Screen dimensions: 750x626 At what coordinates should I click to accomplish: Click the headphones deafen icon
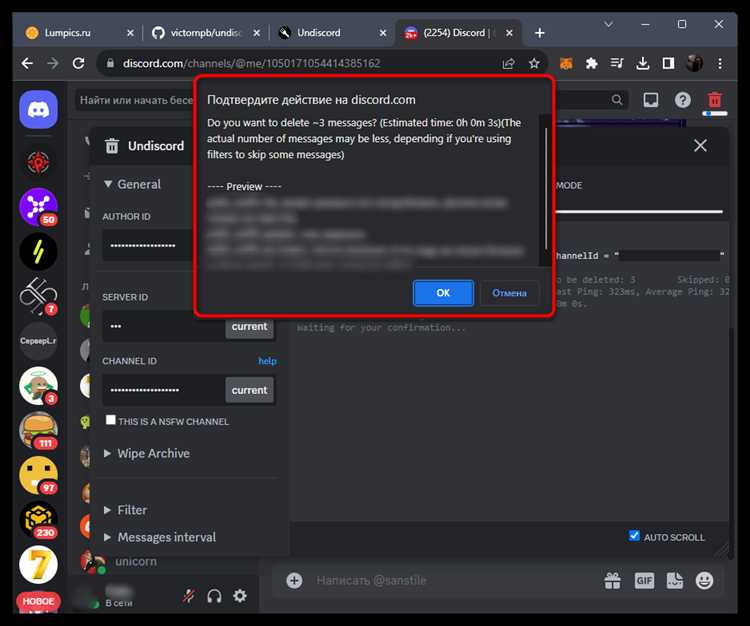click(214, 596)
